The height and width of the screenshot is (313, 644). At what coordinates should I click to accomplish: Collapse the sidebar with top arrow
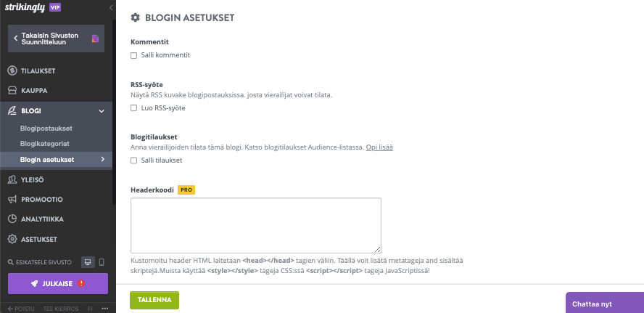click(x=111, y=7)
